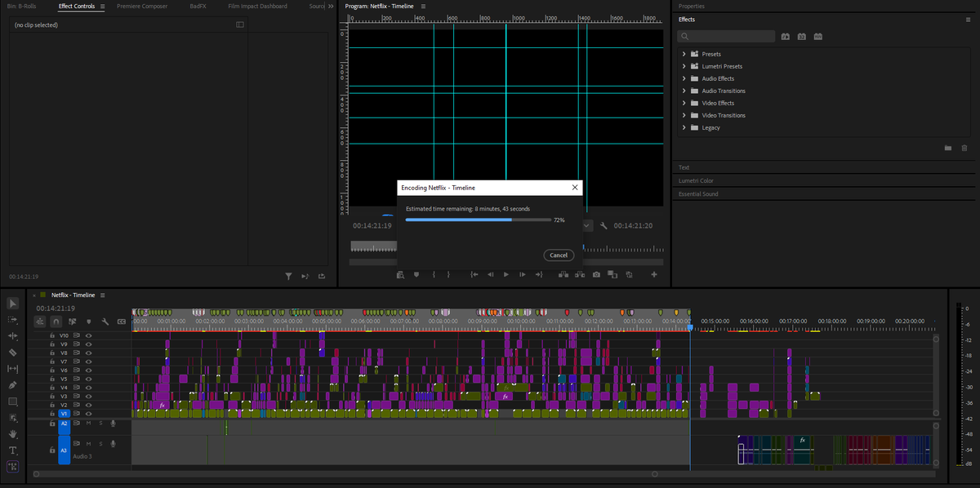Click the YUV Effects filter icon
The height and width of the screenshot is (488, 980).
point(817,37)
